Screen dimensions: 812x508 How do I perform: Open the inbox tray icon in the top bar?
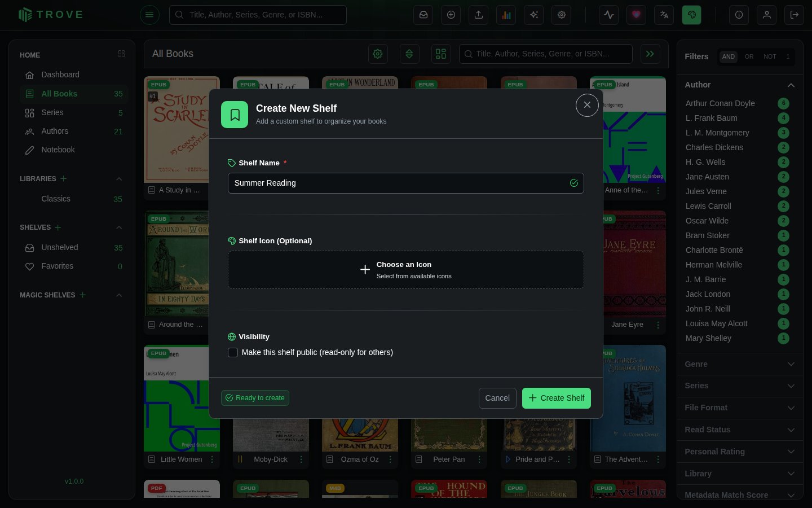pyautogui.click(x=423, y=15)
